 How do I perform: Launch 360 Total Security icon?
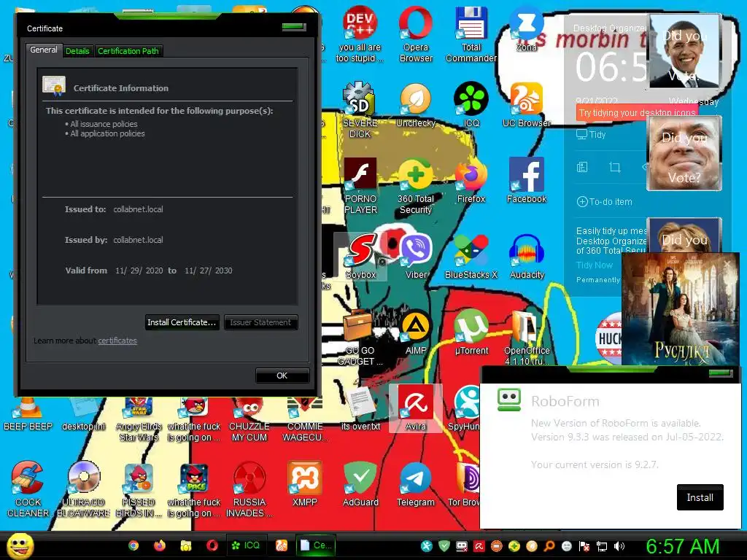(416, 186)
